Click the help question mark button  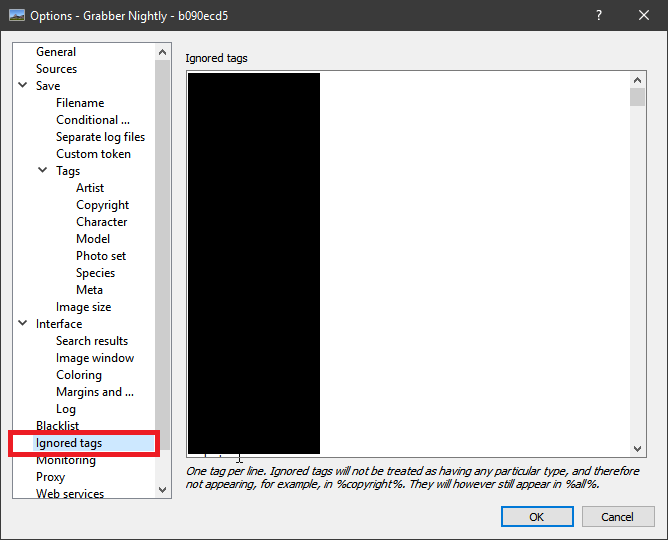[599, 15]
